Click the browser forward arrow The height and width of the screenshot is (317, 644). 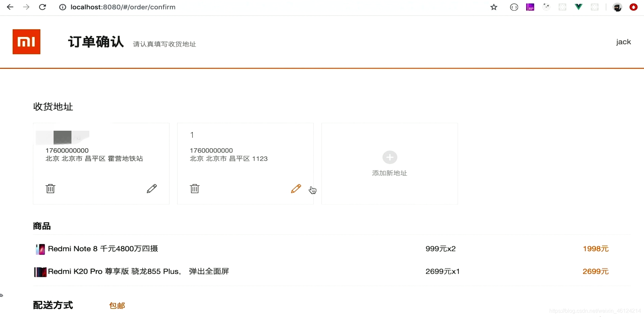click(x=26, y=7)
